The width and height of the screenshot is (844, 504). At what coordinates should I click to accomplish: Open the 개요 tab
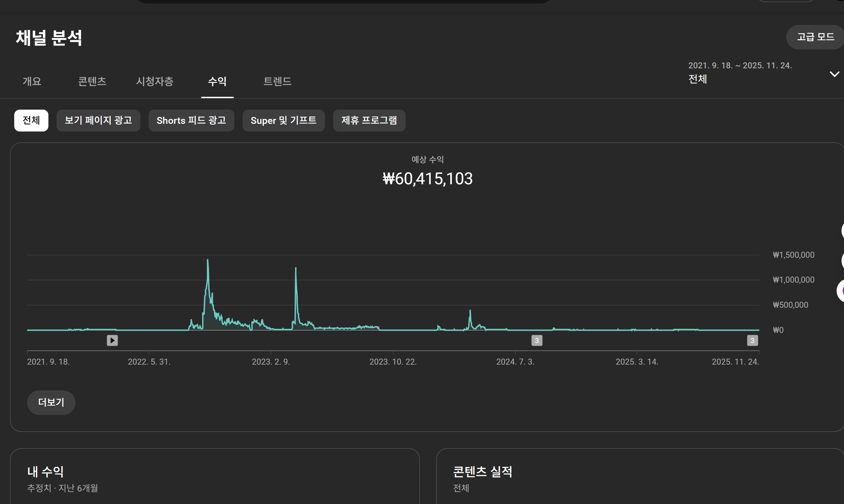(32, 81)
